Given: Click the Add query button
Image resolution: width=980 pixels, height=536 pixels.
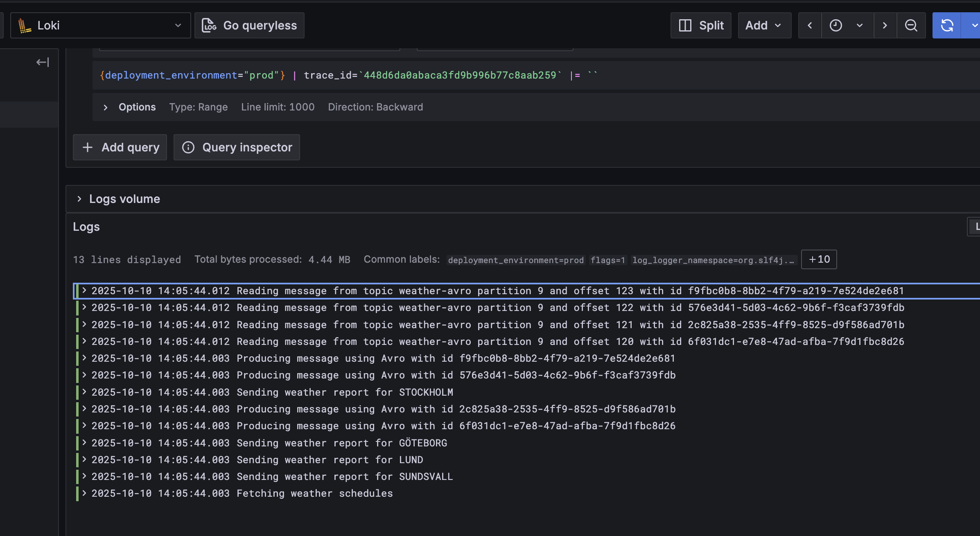Looking at the screenshot, I should (120, 147).
